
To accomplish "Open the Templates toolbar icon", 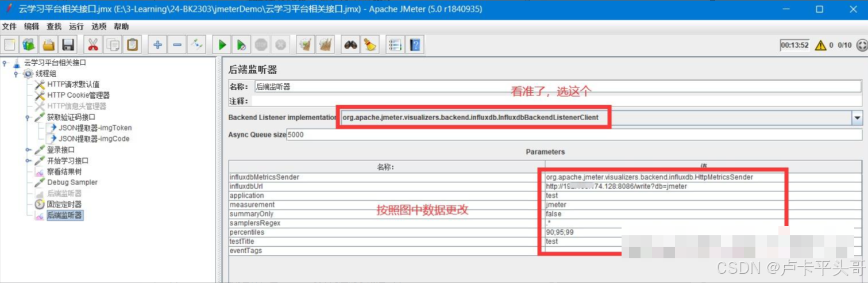I will pyautogui.click(x=28, y=44).
